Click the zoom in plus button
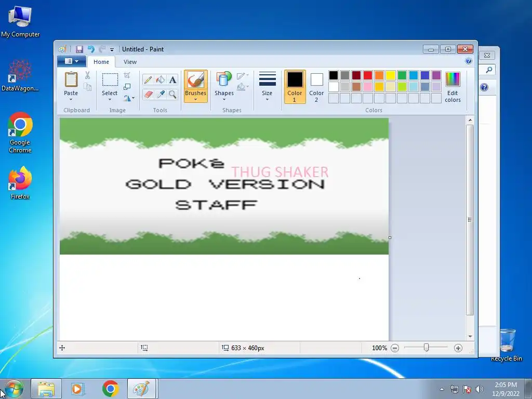Viewport: 532px width, 399px height. (x=458, y=348)
